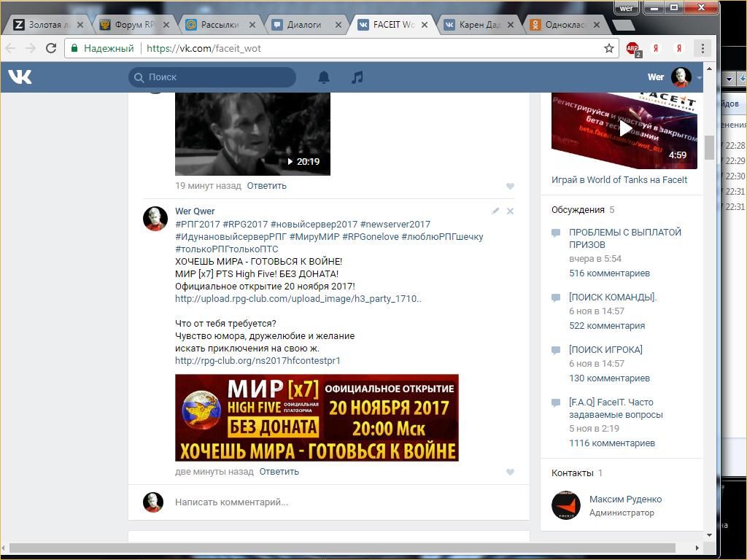Open the Adblock extension icon

(633, 48)
